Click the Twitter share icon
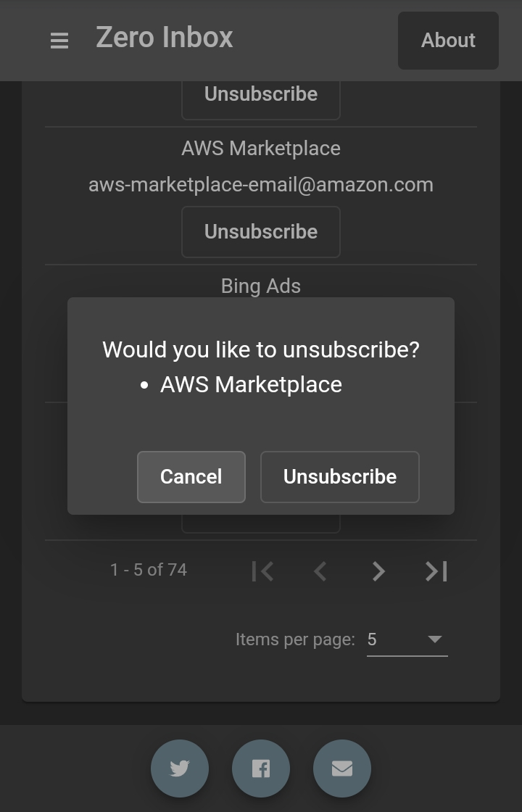522x812 pixels. coord(180,768)
